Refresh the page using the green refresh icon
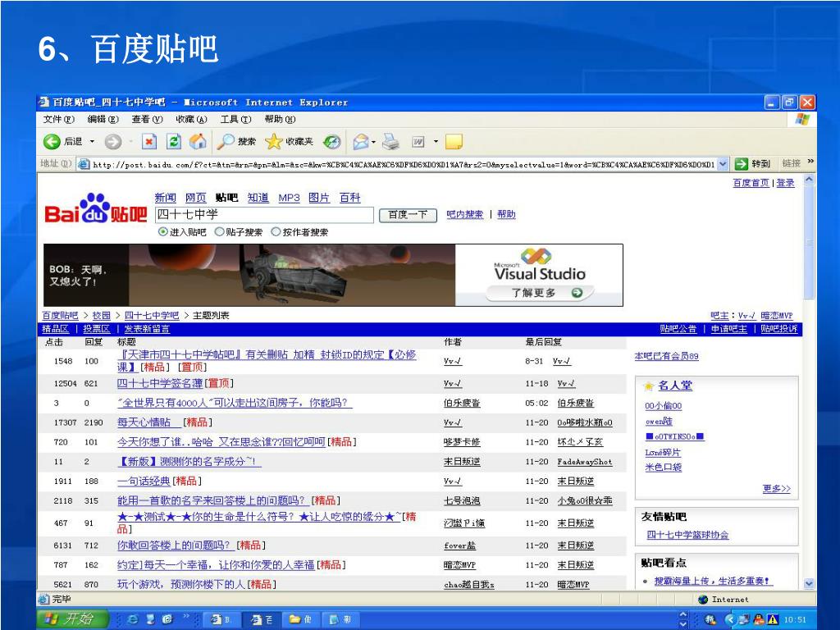The height and width of the screenshot is (630, 840). [174, 141]
